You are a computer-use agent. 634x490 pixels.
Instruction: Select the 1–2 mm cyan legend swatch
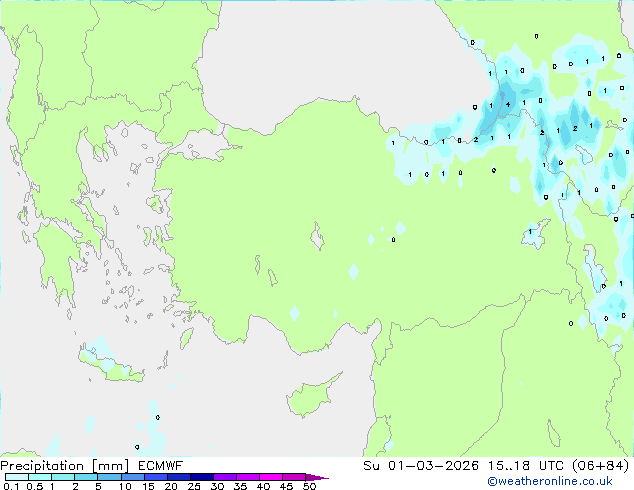tap(63, 477)
